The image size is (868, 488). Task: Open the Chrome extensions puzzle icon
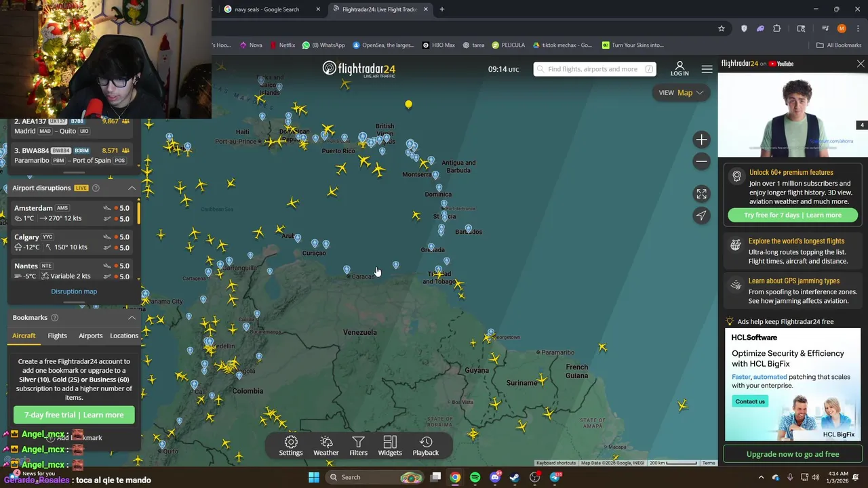coord(777,28)
